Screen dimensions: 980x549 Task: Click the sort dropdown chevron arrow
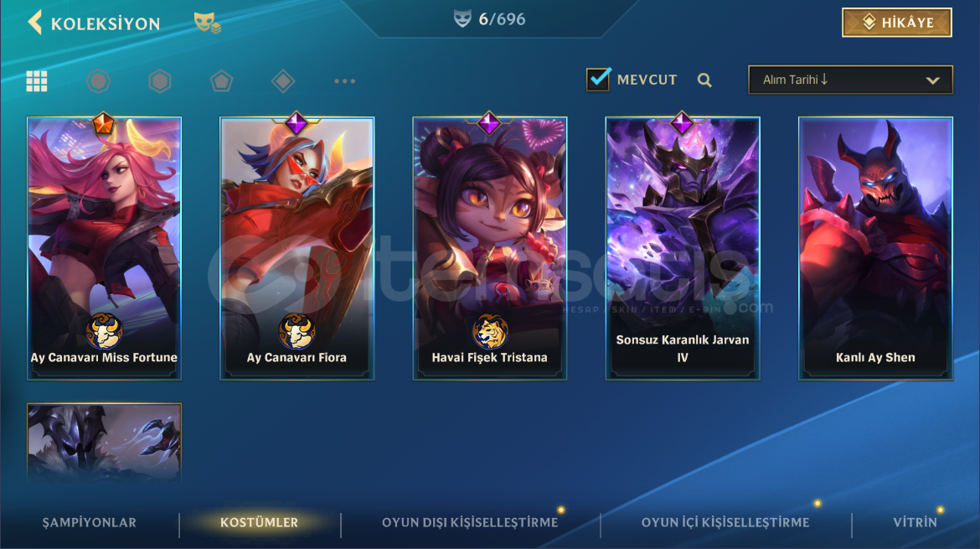coord(932,80)
